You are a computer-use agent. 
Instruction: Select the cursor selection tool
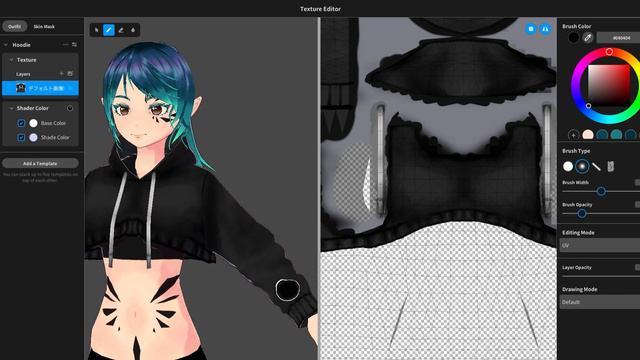(x=97, y=30)
